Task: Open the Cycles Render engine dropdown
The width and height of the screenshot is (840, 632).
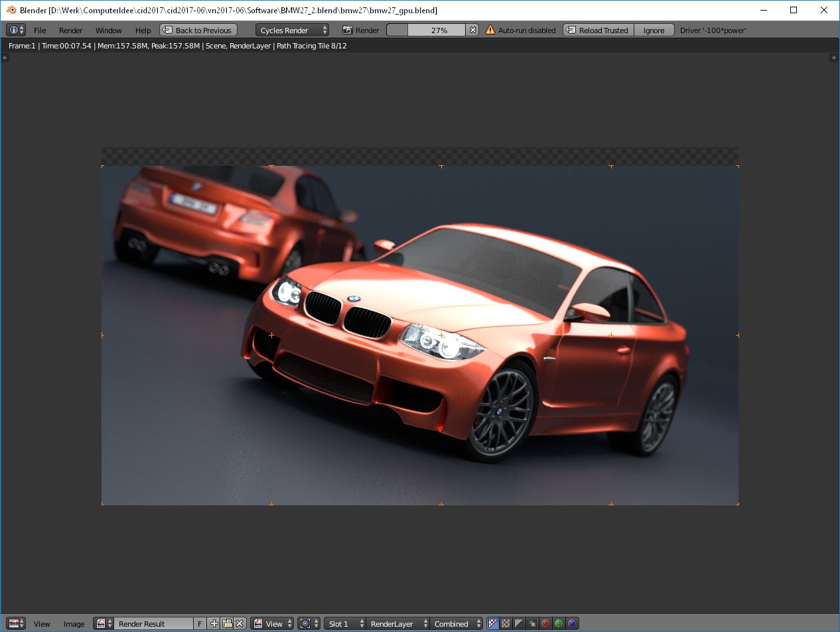Action: click(290, 30)
